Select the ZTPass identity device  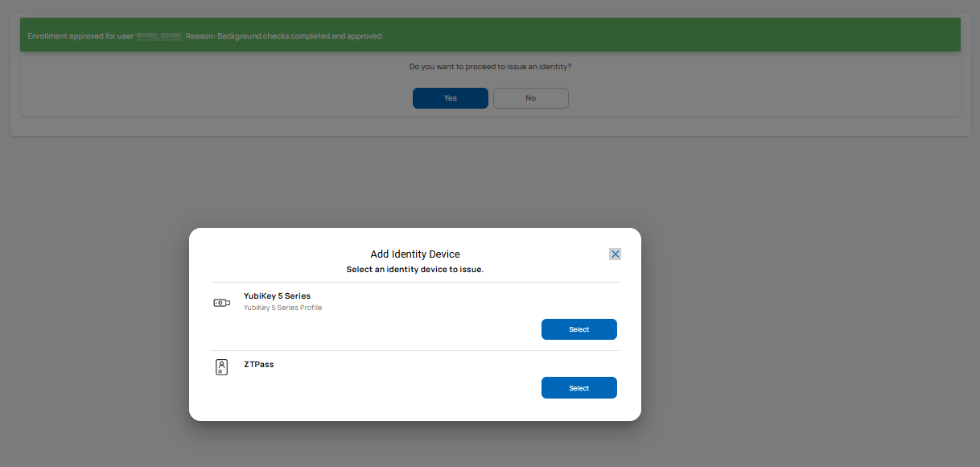click(x=579, y=387)
